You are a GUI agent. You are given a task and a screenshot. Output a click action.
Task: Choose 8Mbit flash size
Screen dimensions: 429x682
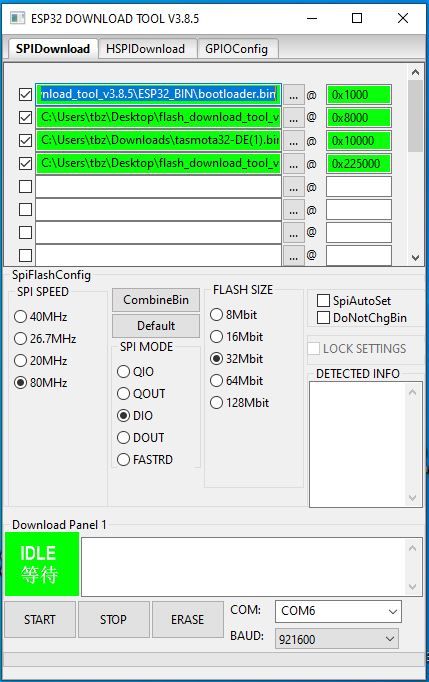[234, 314]
